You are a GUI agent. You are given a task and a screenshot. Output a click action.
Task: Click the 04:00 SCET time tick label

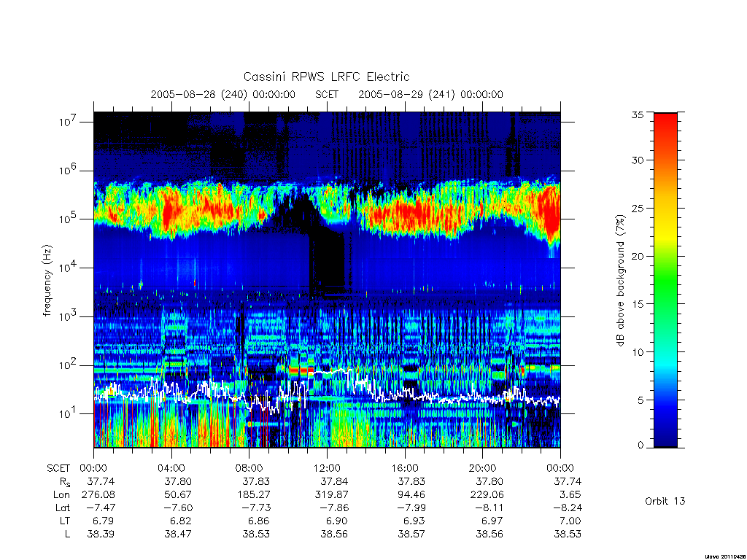(171, 468)
